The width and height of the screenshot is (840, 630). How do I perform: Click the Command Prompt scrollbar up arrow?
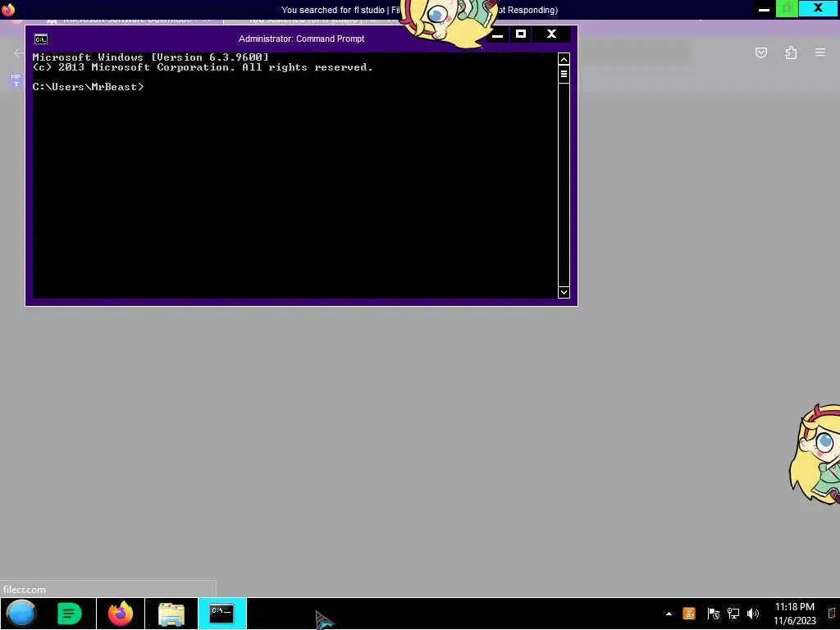coord(564,59)
